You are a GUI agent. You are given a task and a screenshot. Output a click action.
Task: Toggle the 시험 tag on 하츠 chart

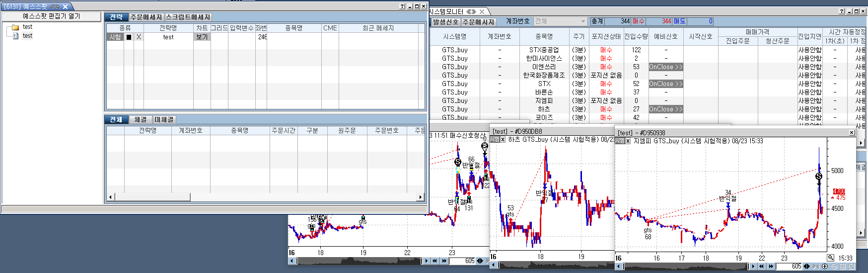[495, 140]
